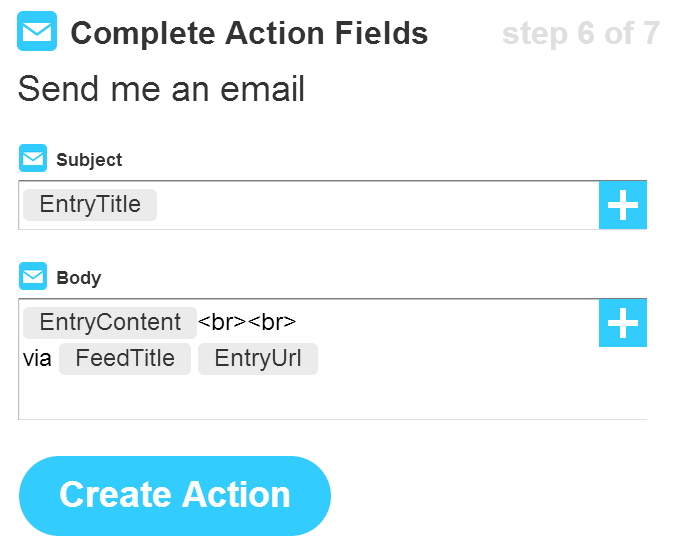The height and width of the screenshot is (557, 691).
Task: Click the Body field label
Action: tap(79, 278)
